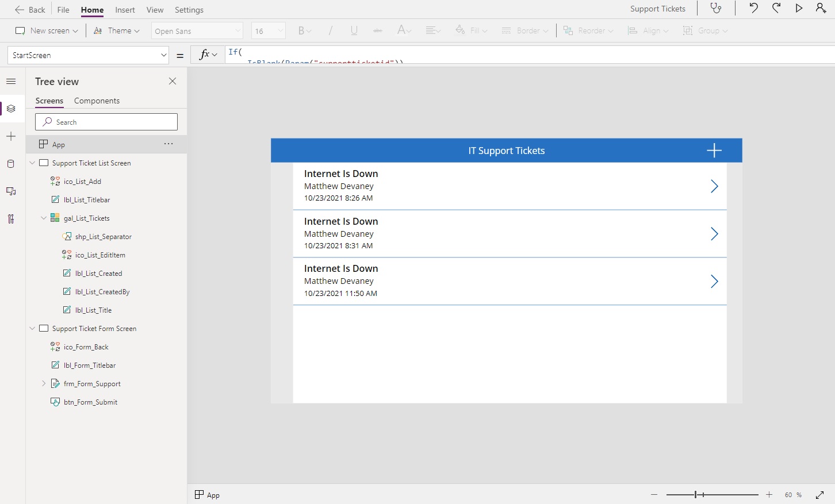Switch to the Components tab
The height and width of the screenshot is (504, 835).
[96, 101]
